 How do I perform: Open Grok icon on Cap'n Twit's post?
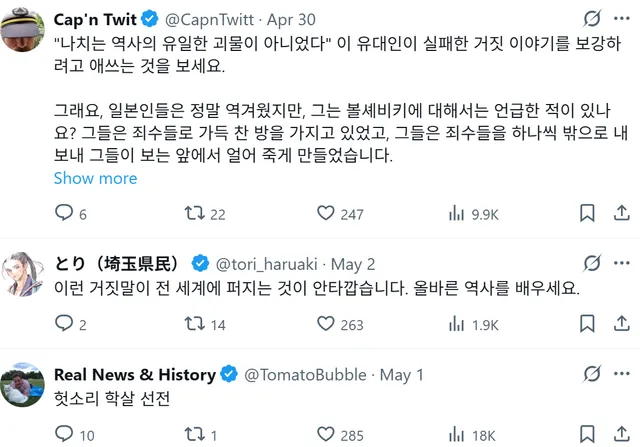pos(591,19)
